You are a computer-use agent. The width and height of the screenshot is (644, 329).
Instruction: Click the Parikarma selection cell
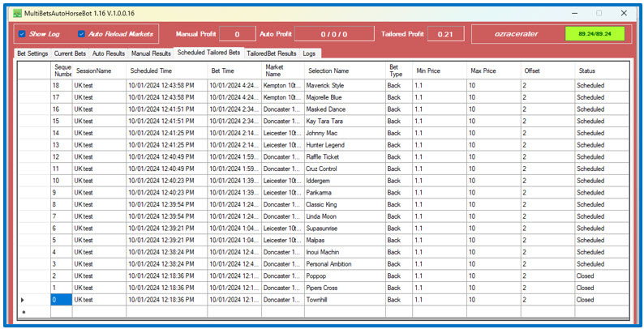click(x=345, y=192)
